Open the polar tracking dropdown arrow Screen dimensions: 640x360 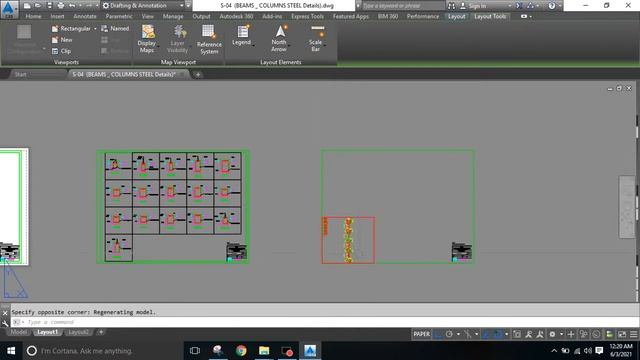[458, 334]
